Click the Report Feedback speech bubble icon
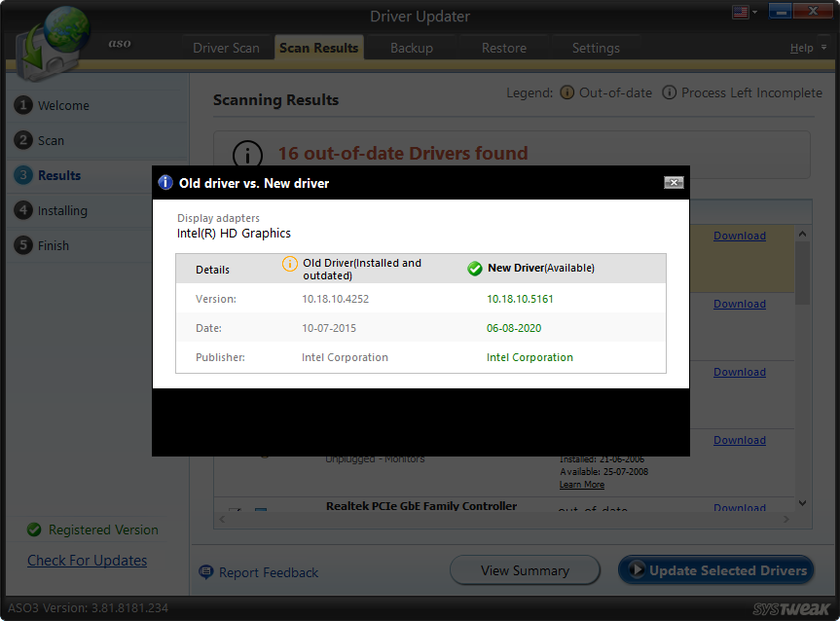The height and width of the screenshot is (621, 840). tap(205, 572)
